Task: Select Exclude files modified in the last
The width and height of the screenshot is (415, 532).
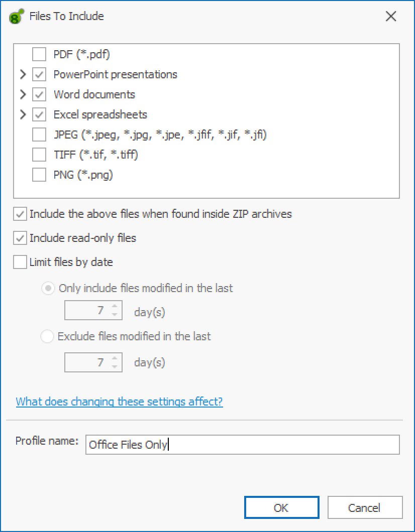Action: pos(47,337)
